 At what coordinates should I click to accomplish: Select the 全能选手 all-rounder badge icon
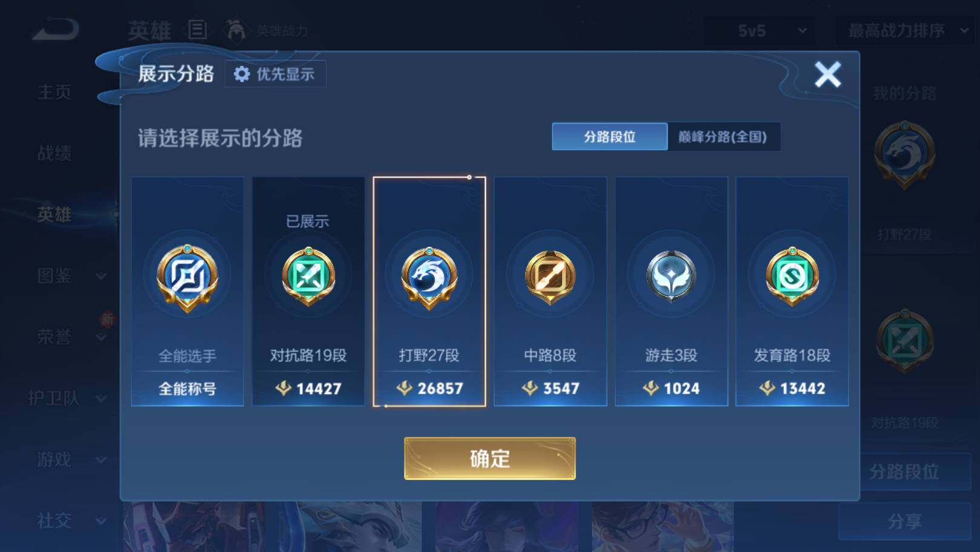(x=188, y=278)
